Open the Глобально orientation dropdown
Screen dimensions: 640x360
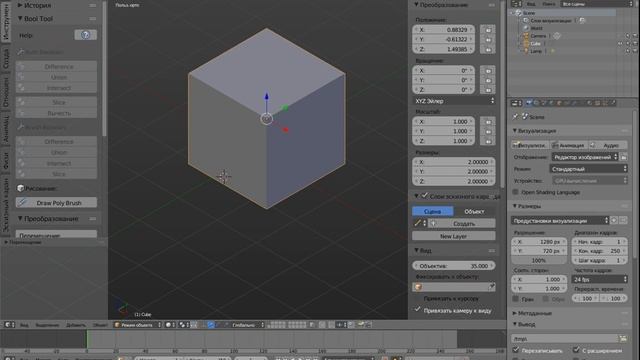click(248, 325)
